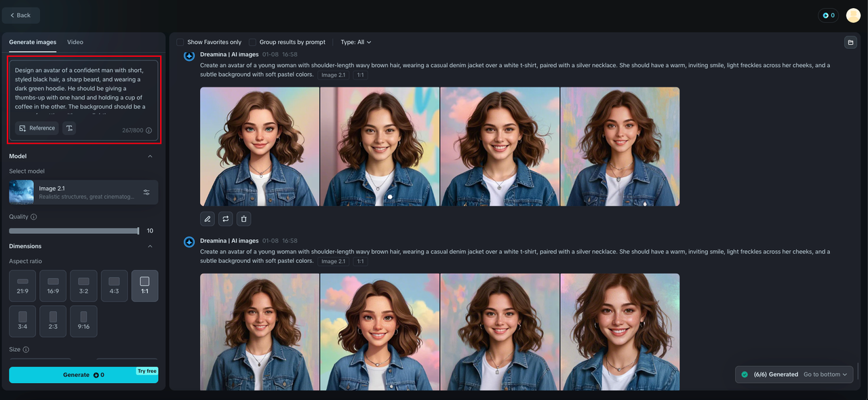Screen dimensions: 868x400
Task: Click the delete trash icon under first result
Action: click(x=244, y=219)
